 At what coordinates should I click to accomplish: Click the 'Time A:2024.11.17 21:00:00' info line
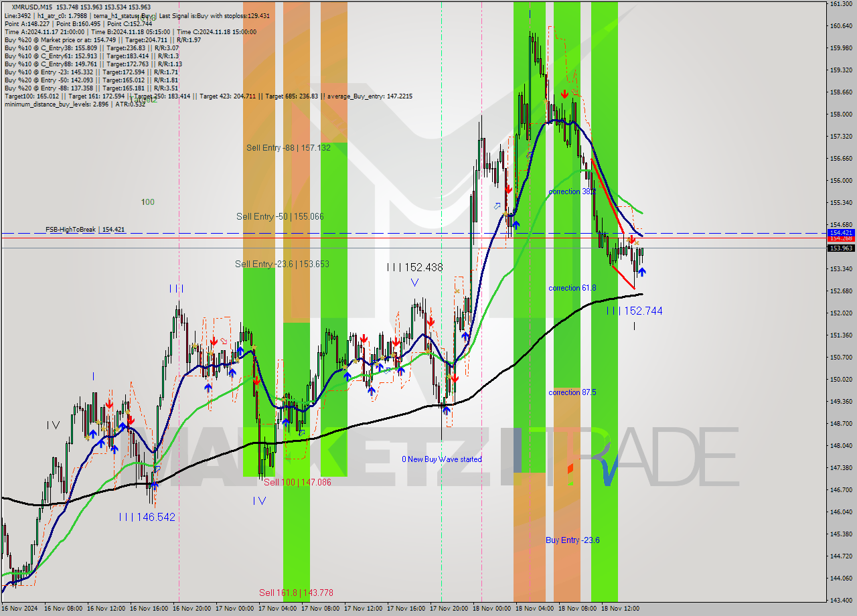130,31
